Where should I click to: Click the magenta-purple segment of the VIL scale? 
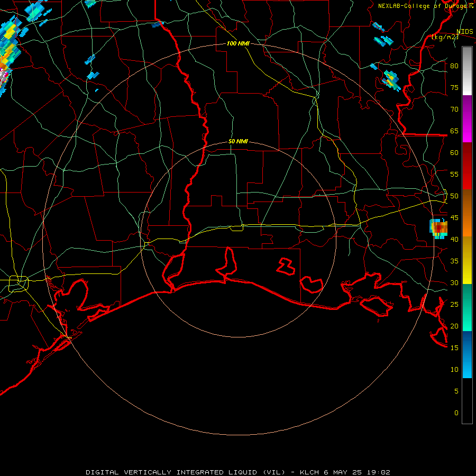pyautogui.click(x=467, y=118)
